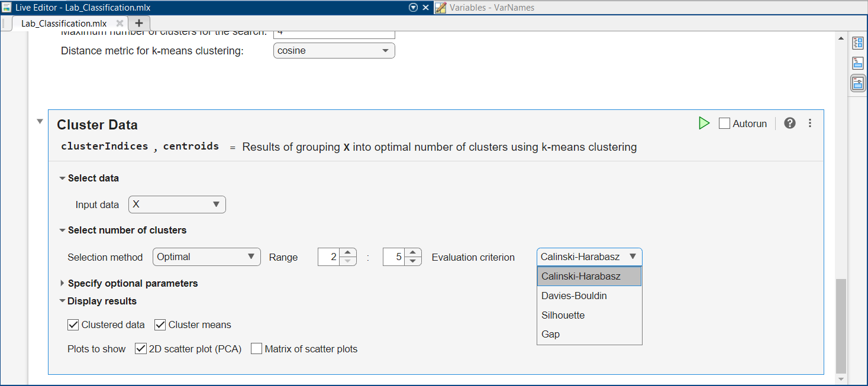Disable the 2D scatter plot (PCA) option

(x=141, y=349)
